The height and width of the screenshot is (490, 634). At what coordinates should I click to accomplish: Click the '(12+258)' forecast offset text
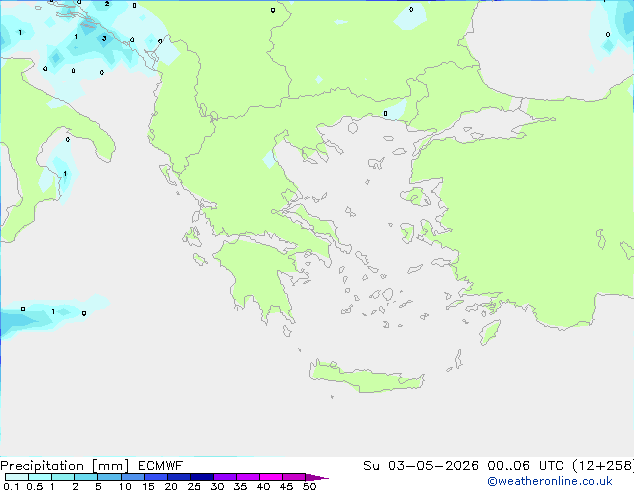(x=603, y=466)
